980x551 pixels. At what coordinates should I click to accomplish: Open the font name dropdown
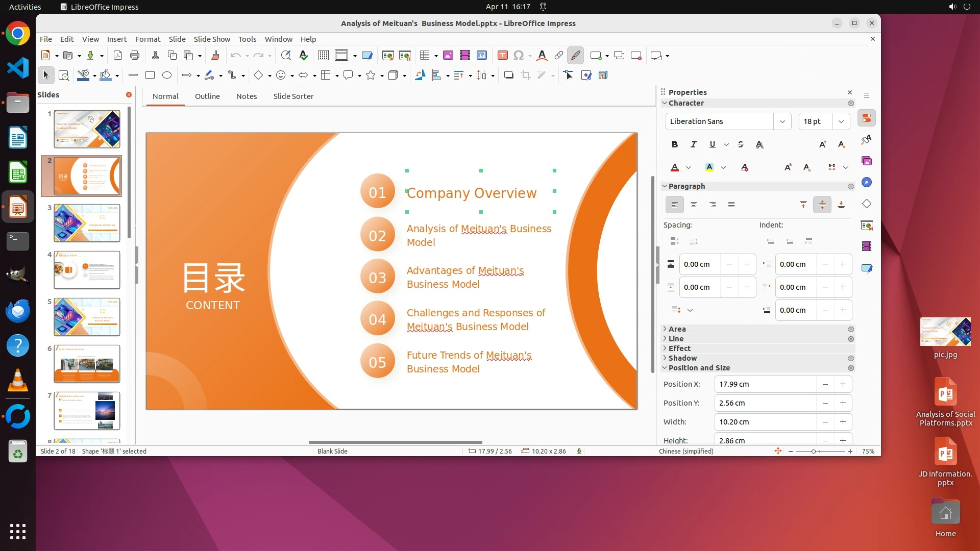pyautogui.click(x=782, y=121)
